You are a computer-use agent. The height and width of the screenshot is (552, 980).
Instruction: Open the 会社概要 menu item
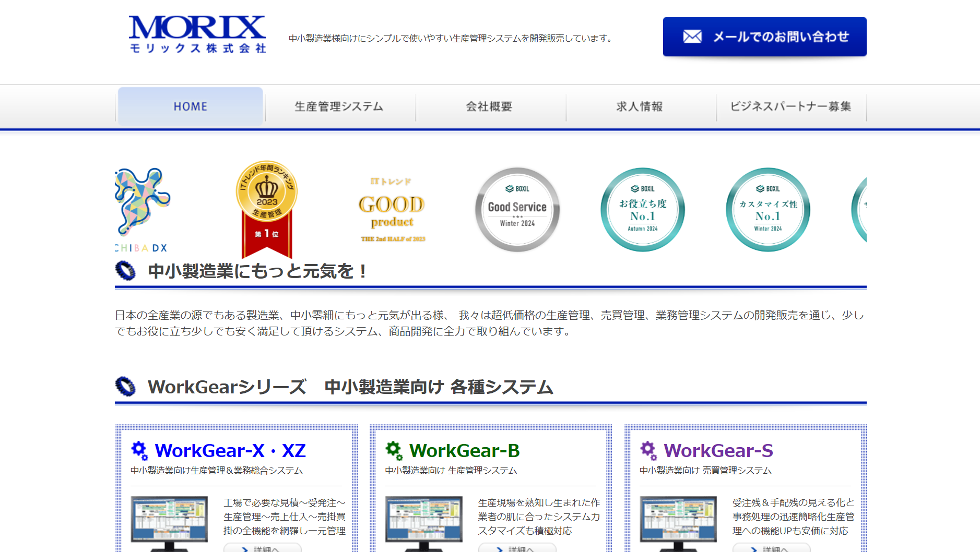pos(489,106)
